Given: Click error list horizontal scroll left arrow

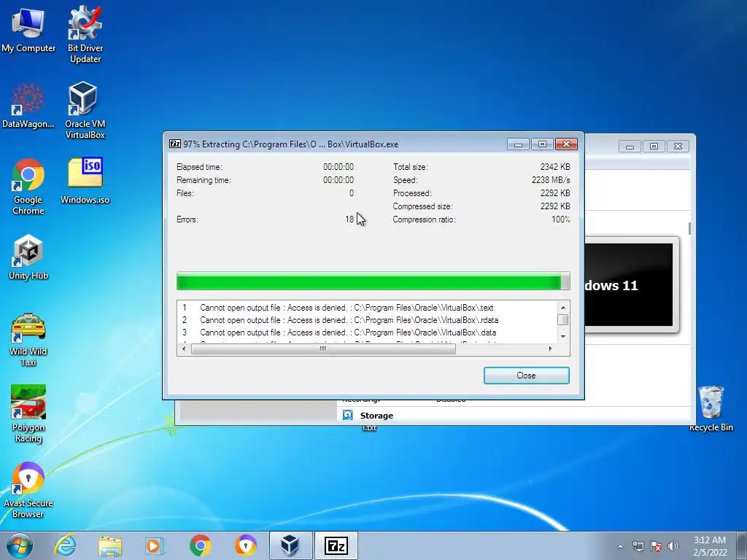Looking at the screenshot, I should 185,349.
